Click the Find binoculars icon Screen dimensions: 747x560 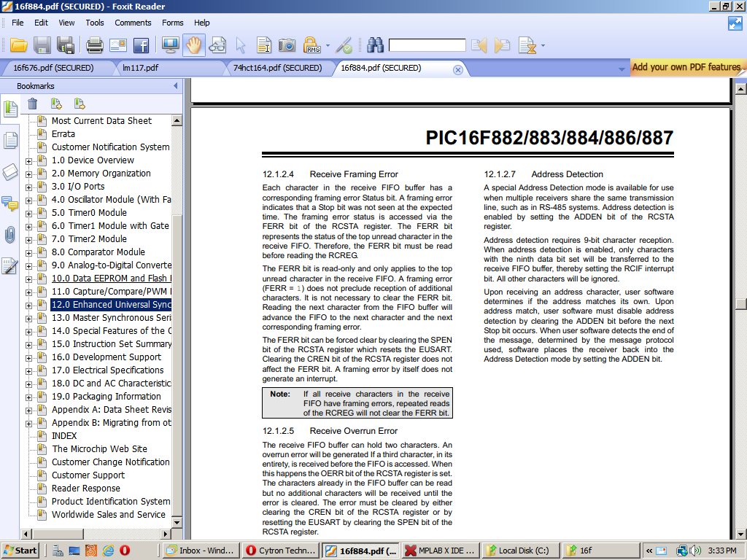click(376, 45)
